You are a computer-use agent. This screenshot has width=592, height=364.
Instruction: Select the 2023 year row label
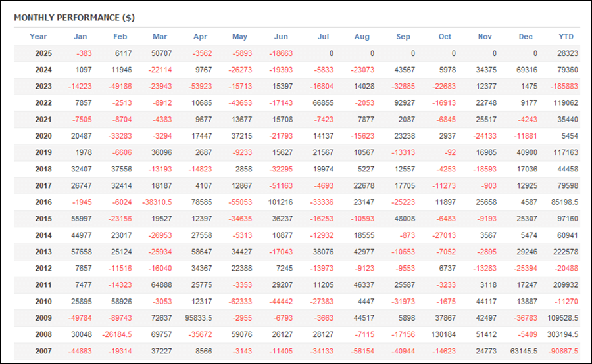(43, 86)
